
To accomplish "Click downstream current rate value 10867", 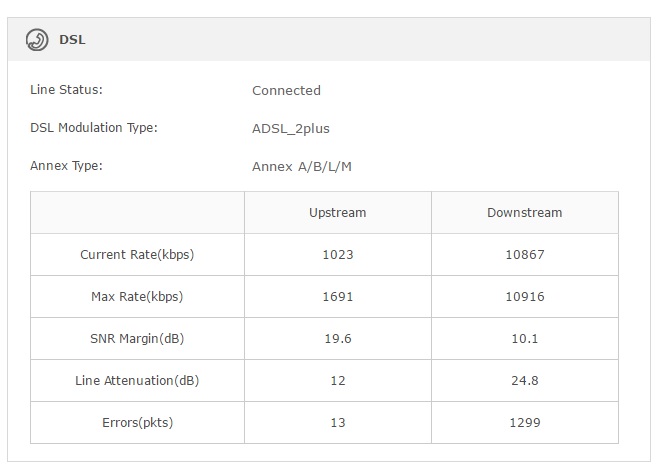I will [x=525, y=254].
